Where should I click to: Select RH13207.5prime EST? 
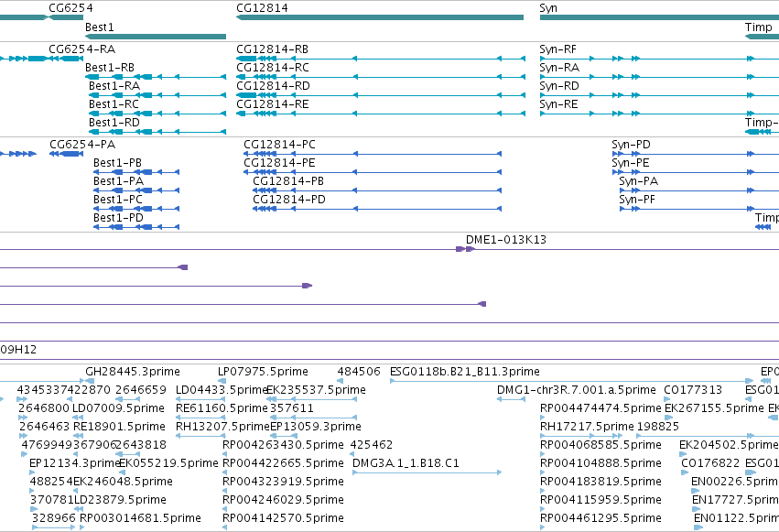[201, 436]
